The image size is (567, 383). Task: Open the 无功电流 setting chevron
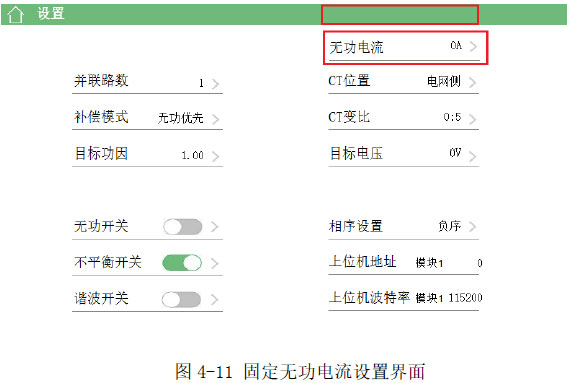point(473,46)
